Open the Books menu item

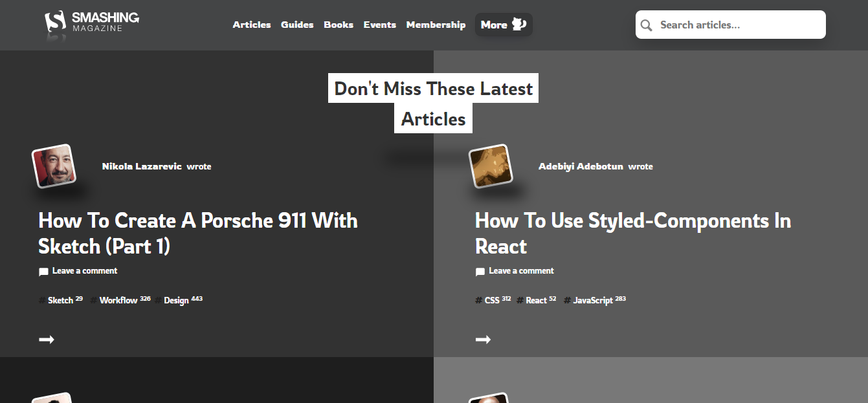(339, 25)
